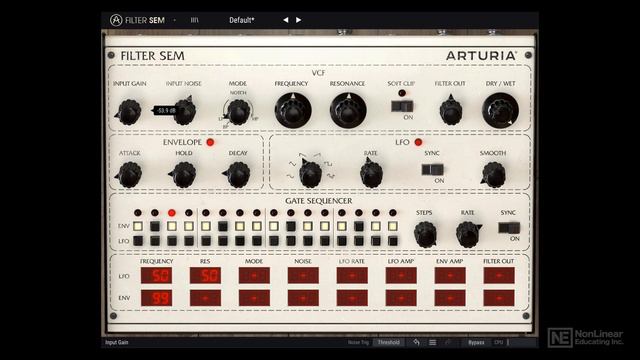This screenshot has height=360, width=640.
Task: Click the ENV row RES display
Action: (x=205, y=298)
